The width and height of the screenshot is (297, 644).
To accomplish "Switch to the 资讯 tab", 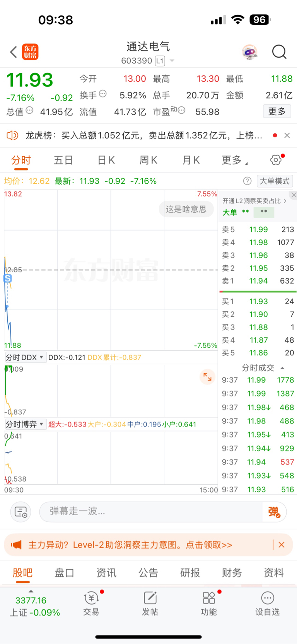I will (106, 573).
